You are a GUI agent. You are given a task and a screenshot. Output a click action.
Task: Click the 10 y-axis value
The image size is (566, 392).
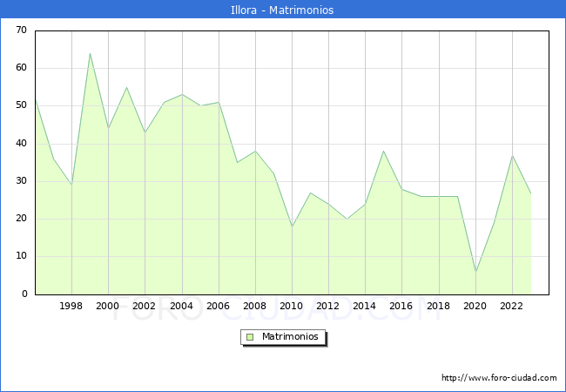(22, 256)
